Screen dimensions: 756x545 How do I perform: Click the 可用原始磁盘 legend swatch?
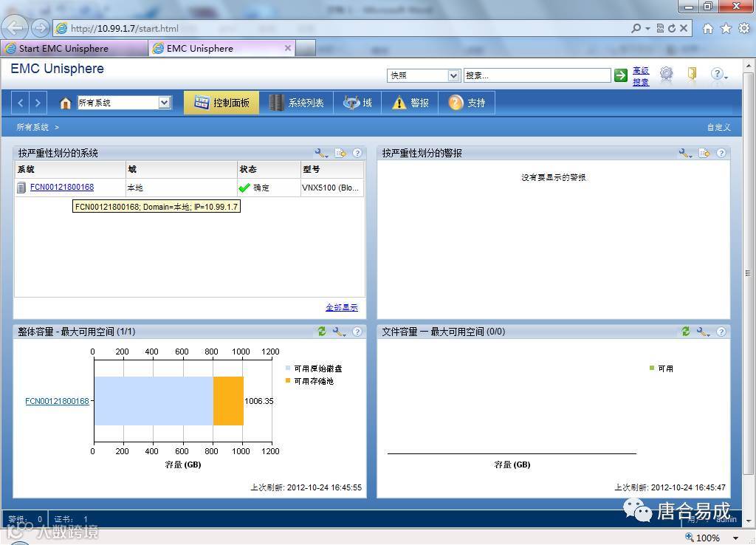pyautogui.click(x=288, y=368)
